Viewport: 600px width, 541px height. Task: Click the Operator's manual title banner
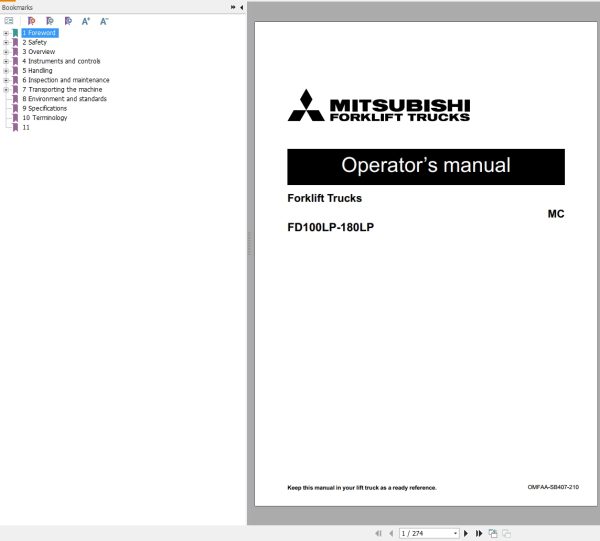426,167
